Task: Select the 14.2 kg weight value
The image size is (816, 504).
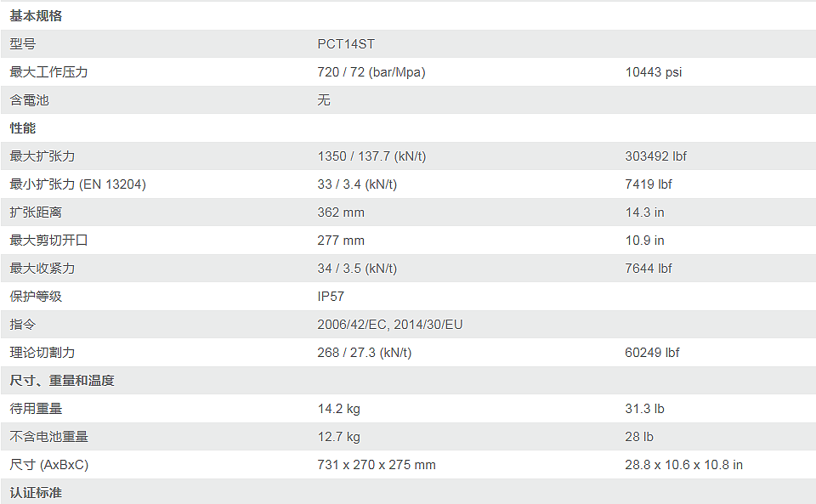Action: [x=339, y=409]
